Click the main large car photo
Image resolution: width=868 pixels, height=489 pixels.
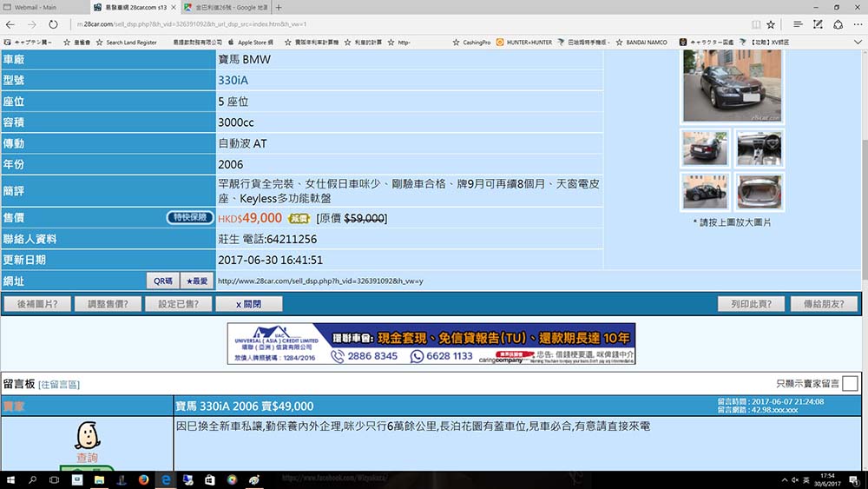coord(732,86)
